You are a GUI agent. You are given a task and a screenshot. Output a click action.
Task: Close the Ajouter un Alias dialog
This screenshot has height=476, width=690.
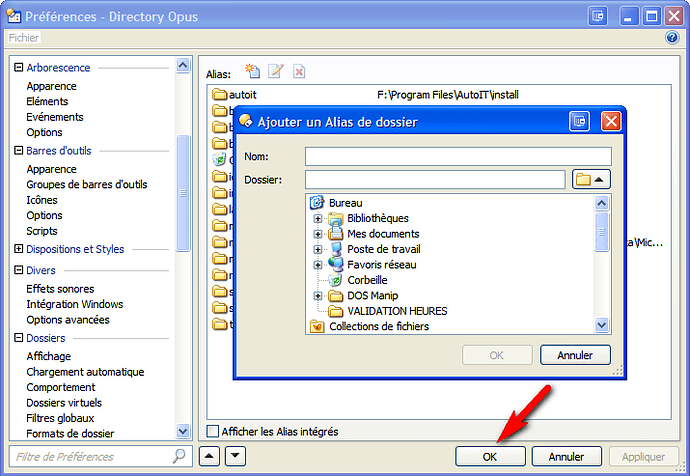tap(611, 121)
